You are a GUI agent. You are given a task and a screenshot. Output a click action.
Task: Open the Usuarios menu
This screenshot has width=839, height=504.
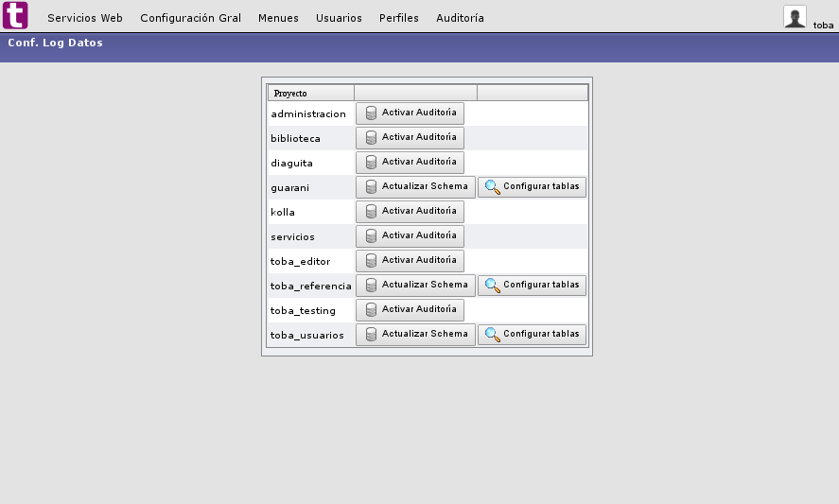tap(339, 18)
